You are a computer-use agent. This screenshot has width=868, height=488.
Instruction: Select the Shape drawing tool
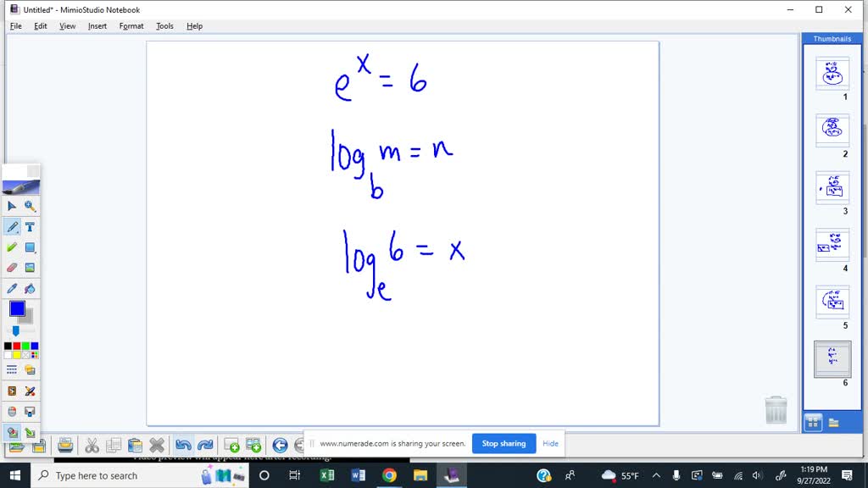[31, 247]
